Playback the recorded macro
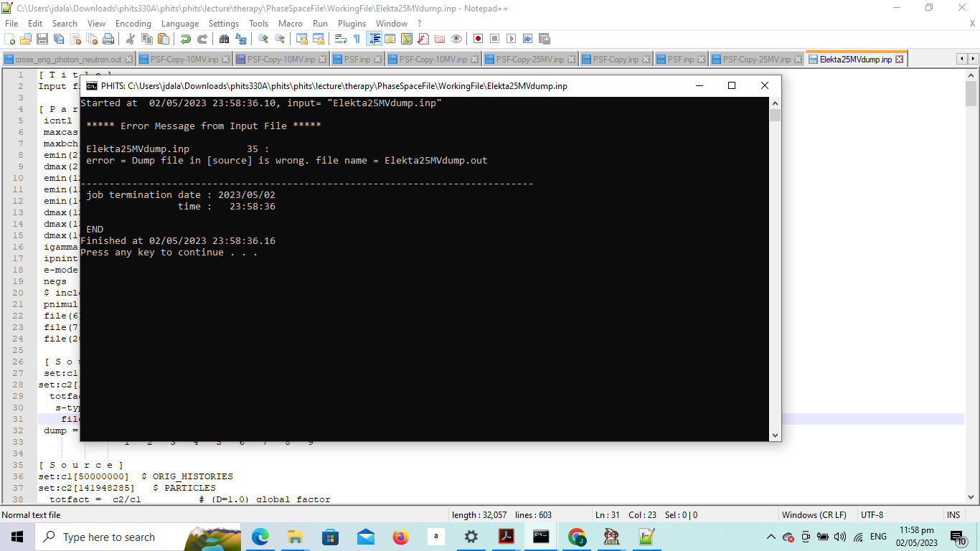Viewport: 980px width, 551px height. point(511,39)
